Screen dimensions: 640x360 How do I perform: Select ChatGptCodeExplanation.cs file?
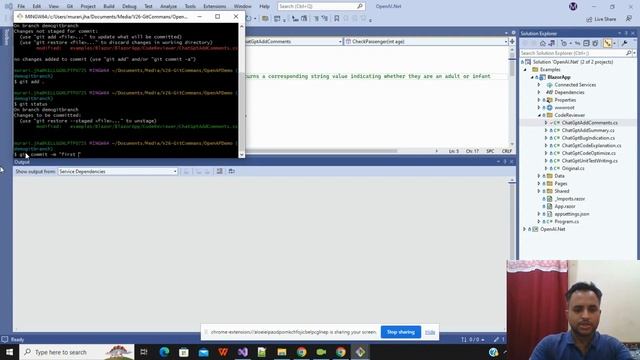[591, 145]
